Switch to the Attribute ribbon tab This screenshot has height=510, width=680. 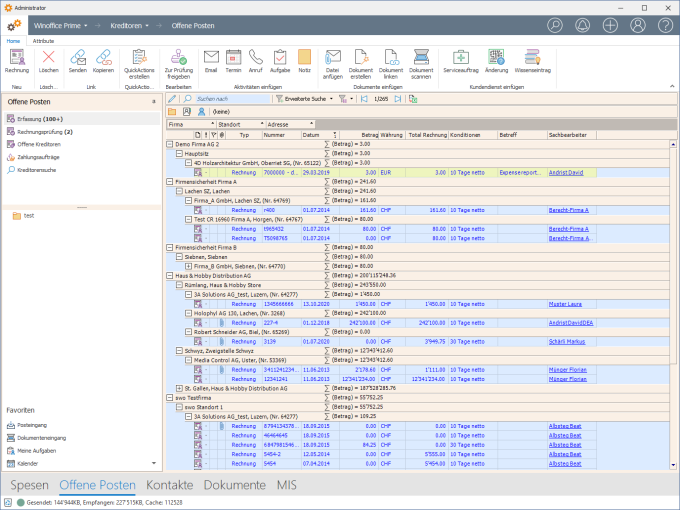(x=43, y=40)
